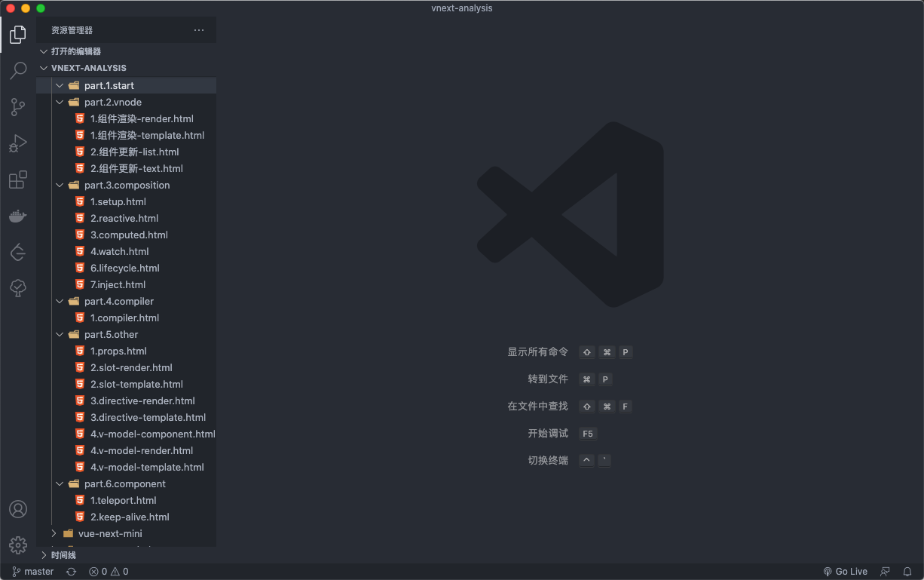Open the explorer more actions ellipsis
The width and height of the screenshot is (924, 580).
tap(199, 30)
